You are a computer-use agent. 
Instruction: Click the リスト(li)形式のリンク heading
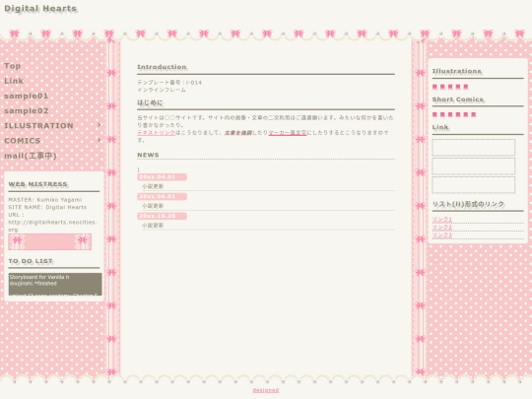[x=468, y=204]
